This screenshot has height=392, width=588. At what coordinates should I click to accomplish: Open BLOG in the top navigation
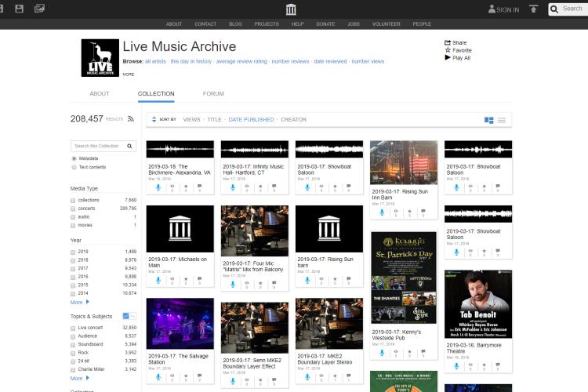coord(235,24)
